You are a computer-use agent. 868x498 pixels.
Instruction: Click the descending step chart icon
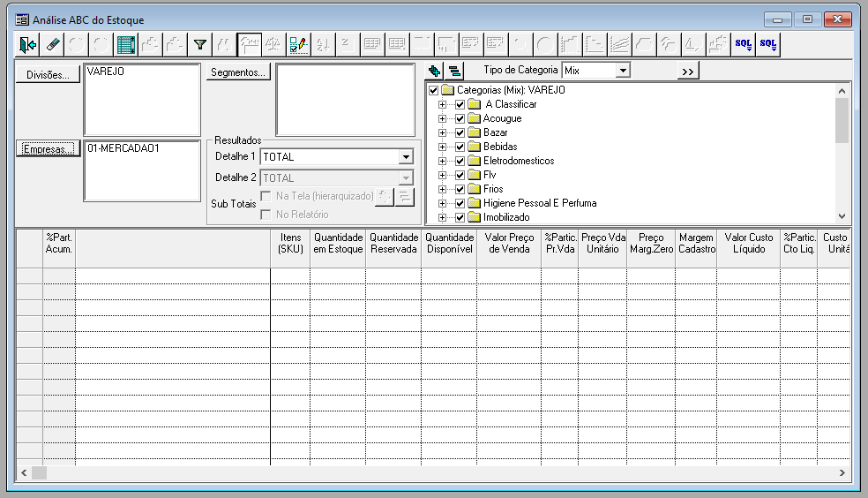coord(594,44)
